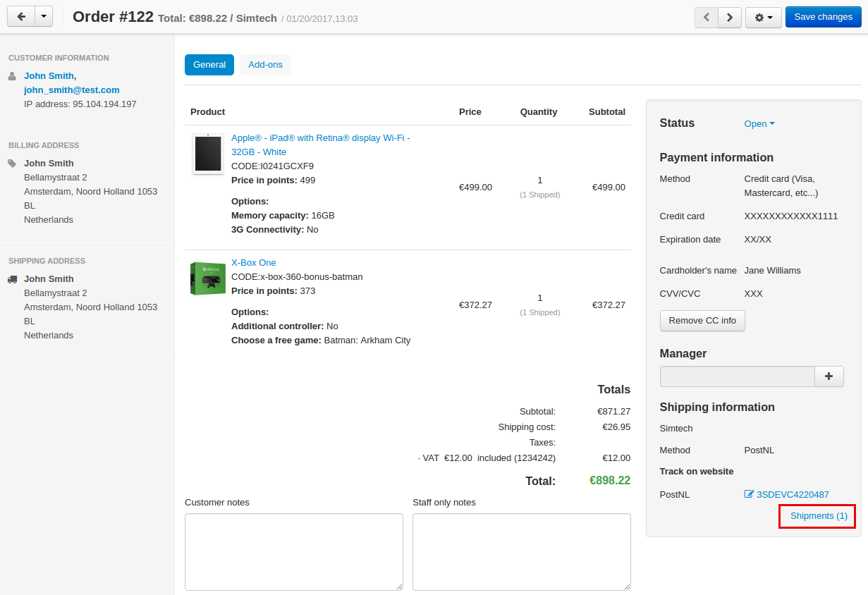Open the Apple iPad with Retina display product link
Image resolution: width=868 pixels, height=595 pixels.
[321, 145]
